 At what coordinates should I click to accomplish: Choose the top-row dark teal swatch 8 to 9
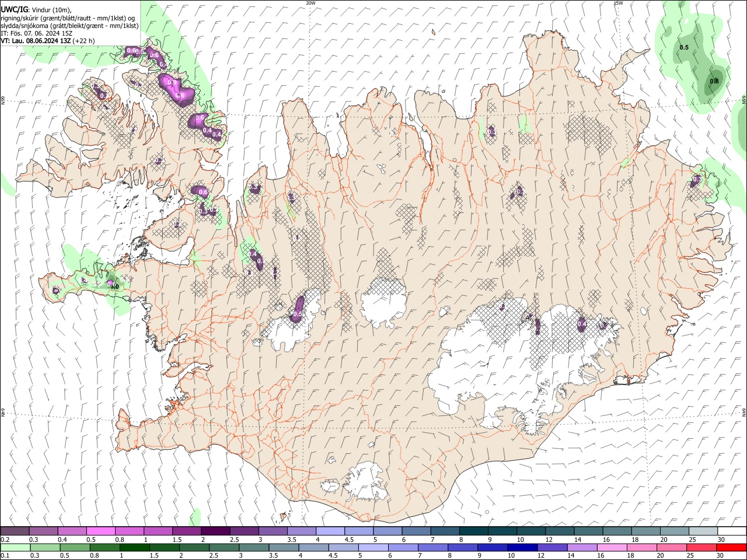[473, 531]
